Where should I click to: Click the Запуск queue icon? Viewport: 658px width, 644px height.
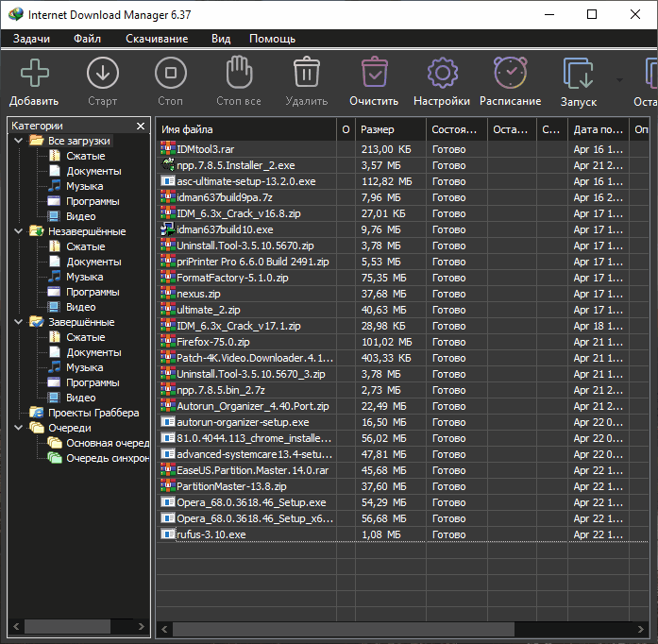(x=579, y=74)
